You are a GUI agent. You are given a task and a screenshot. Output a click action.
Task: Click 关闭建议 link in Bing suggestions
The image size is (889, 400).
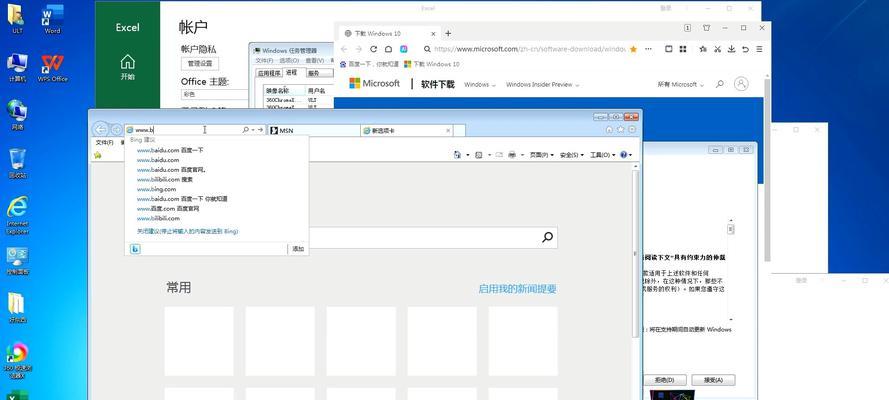click(x=188, y=231)
